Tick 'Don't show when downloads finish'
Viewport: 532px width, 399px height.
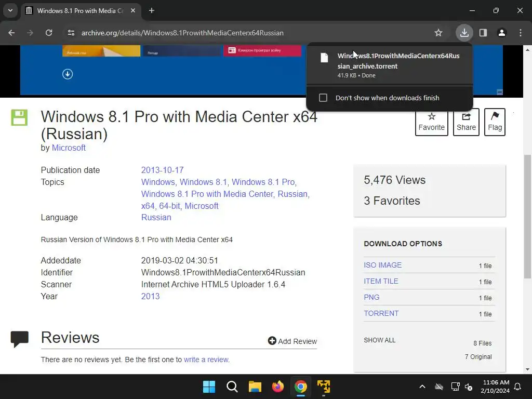(323, 98)
